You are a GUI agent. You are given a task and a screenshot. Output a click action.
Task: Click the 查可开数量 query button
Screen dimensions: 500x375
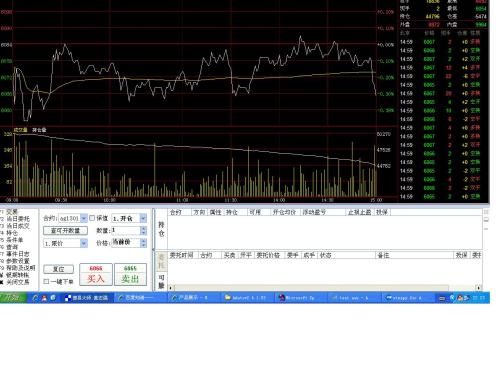pos(65,231)
